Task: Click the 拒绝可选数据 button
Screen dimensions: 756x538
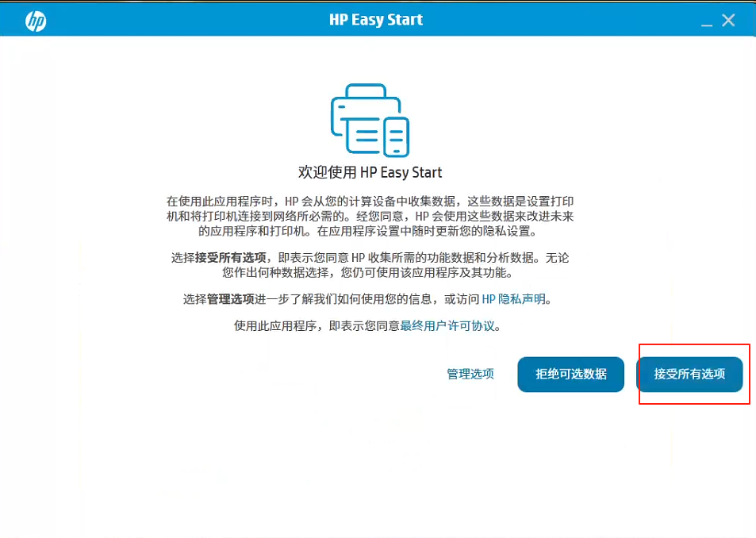Action: (x=571, y=374)
